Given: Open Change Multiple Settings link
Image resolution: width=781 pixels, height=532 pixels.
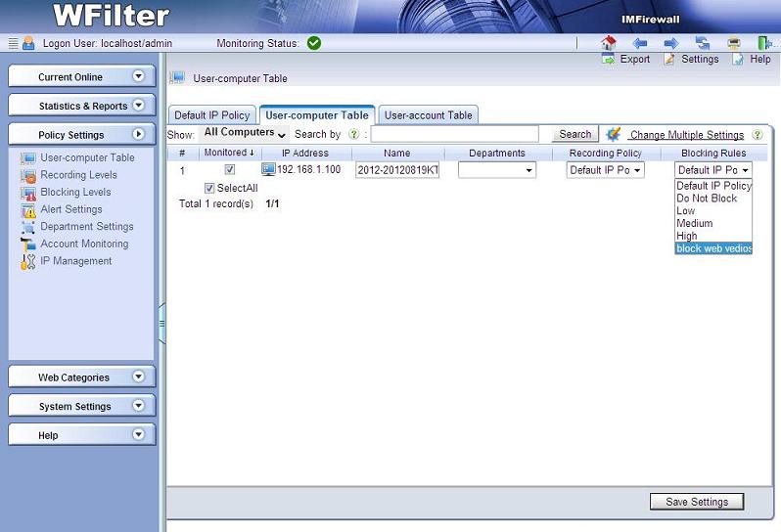Looking at the screenshot, I should tap(687, 135).
